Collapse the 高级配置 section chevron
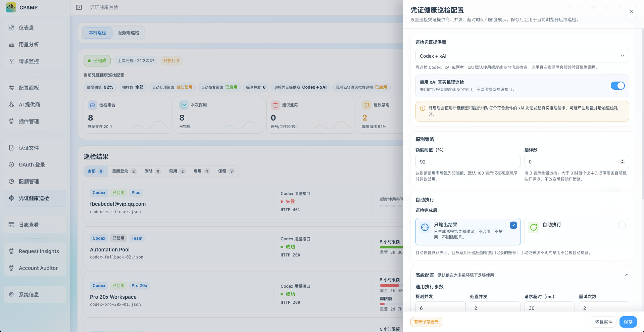Screen dimensions: 644x332 (x=627, y=275)
